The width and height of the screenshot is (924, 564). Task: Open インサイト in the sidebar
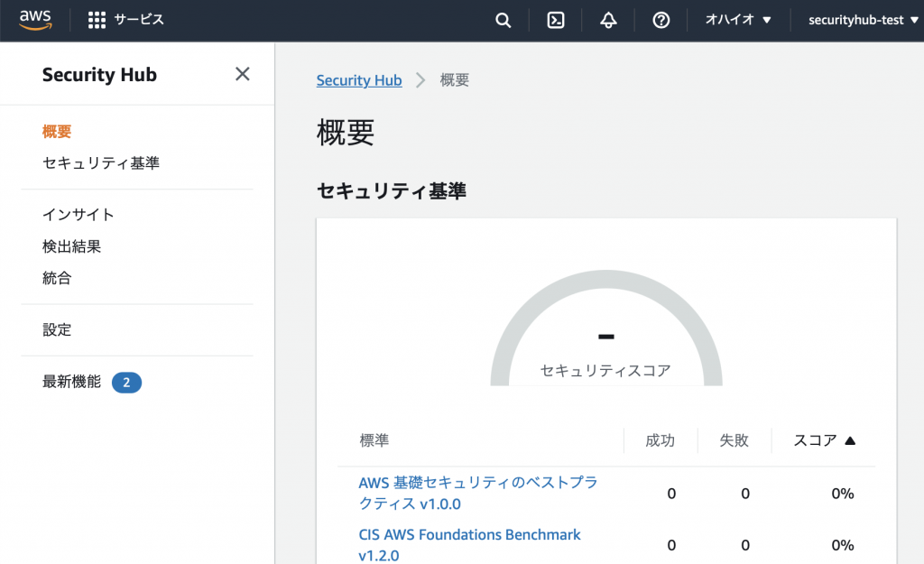79,215
